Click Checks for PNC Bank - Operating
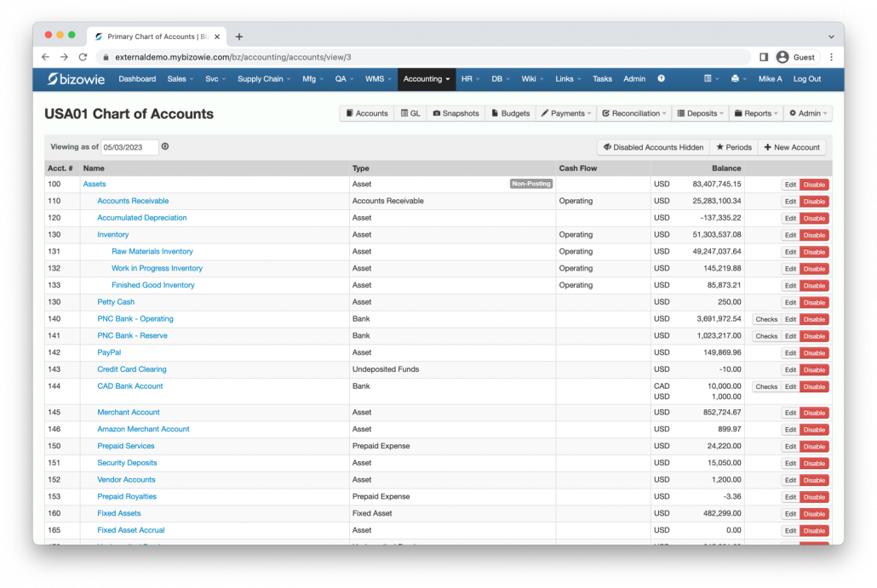The width and height of the screenshot is (877, 588). tap(766, 319)
